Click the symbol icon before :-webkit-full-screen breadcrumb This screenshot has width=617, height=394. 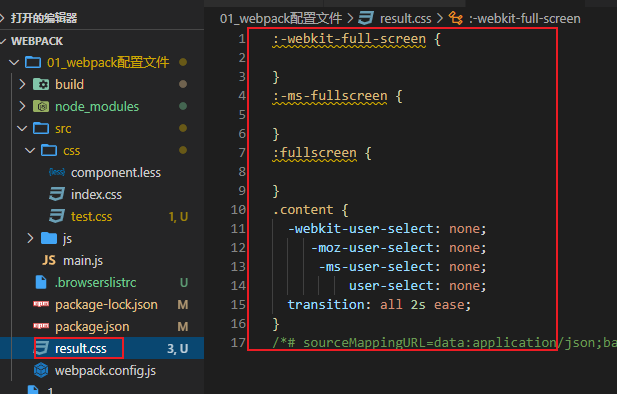(x=456, y=18)
